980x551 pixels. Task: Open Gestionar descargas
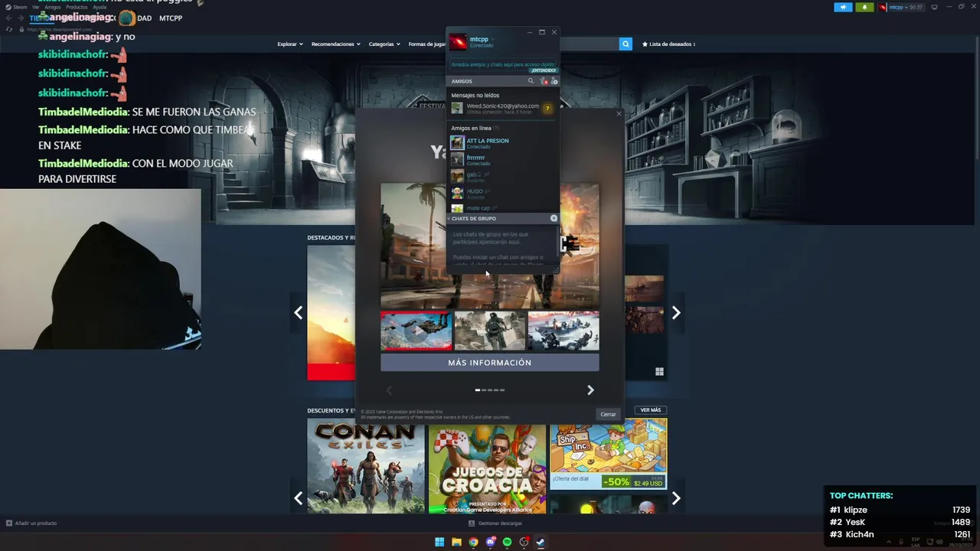point(495,523)
